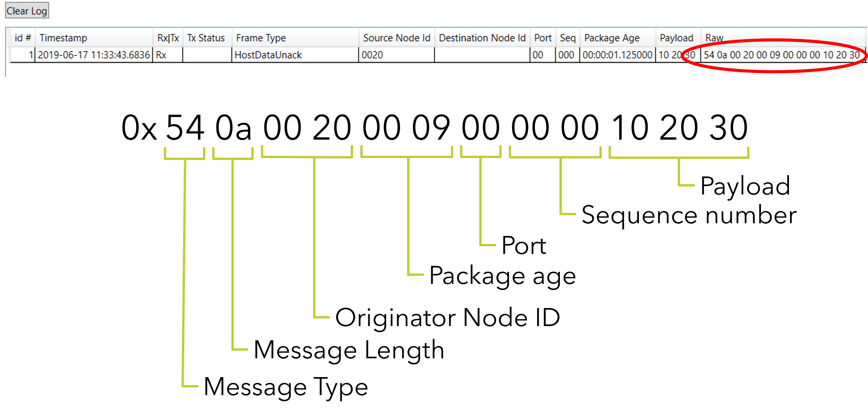
Task: Select the package age 00:00:01.125000 cell
Action: [x=617, y=55]
